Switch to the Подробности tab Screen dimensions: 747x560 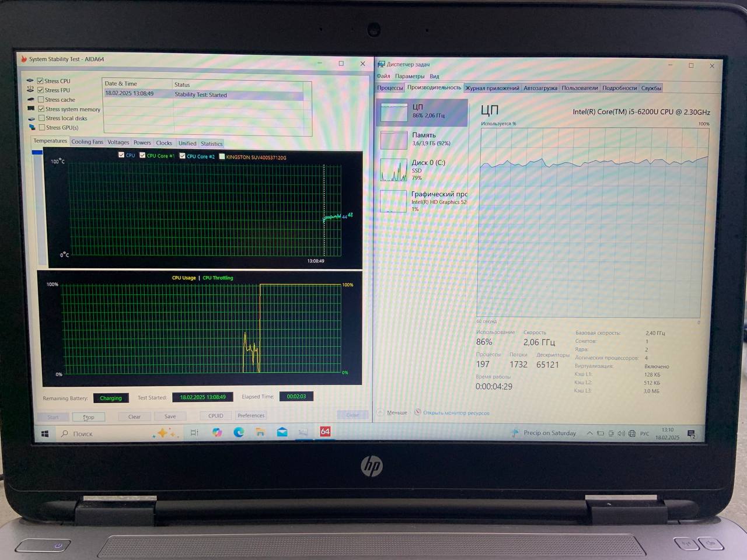620,88
